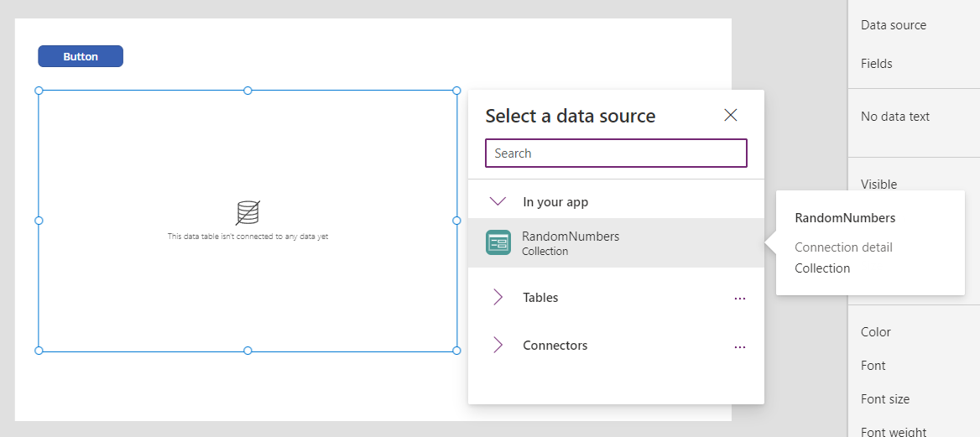This screenshot has height=437, width=980.
Task: Close the Select a data source panel
Action: click(x=731, y=116)
